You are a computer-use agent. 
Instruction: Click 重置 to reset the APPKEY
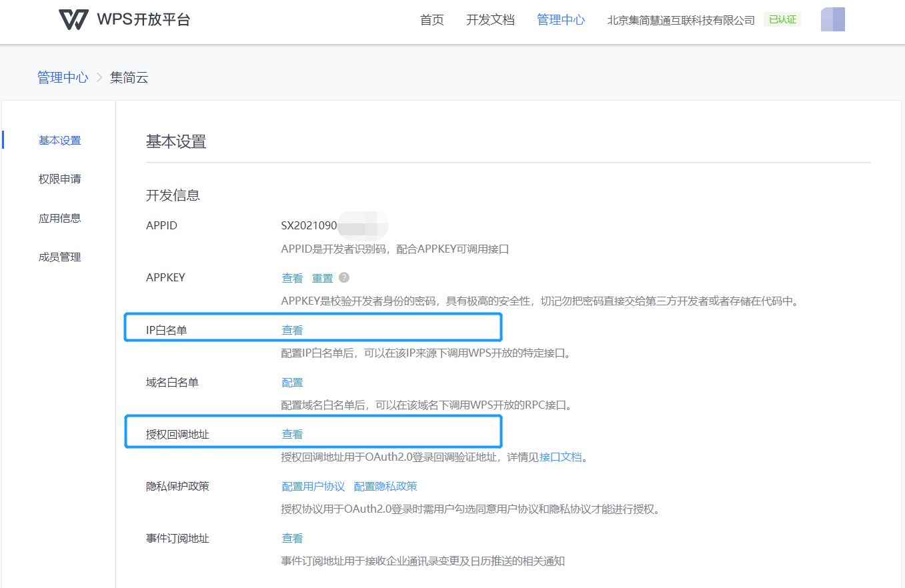coord(323,278)
